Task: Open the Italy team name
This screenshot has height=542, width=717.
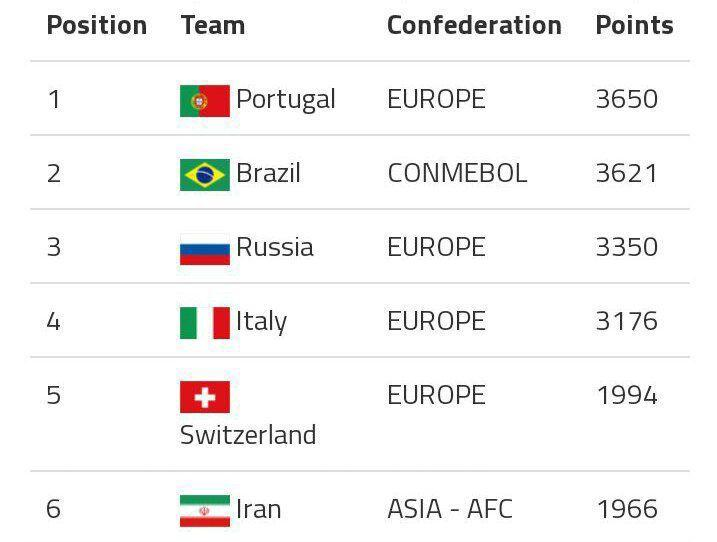Action: coord(262,321)
